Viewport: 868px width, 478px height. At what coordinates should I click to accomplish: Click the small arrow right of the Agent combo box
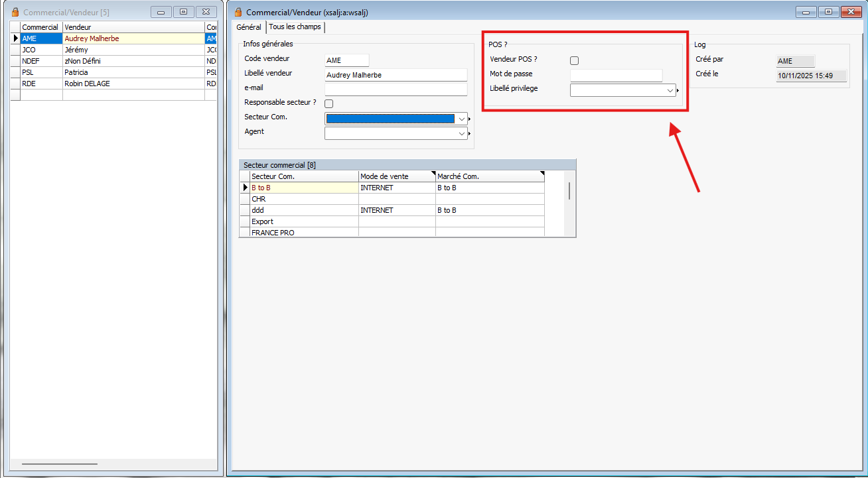[470, 134]
